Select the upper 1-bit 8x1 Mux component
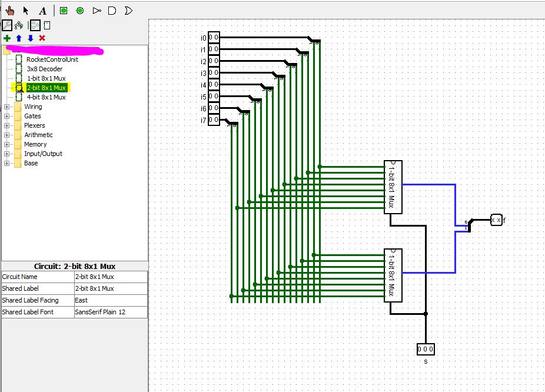 [393, 187]
